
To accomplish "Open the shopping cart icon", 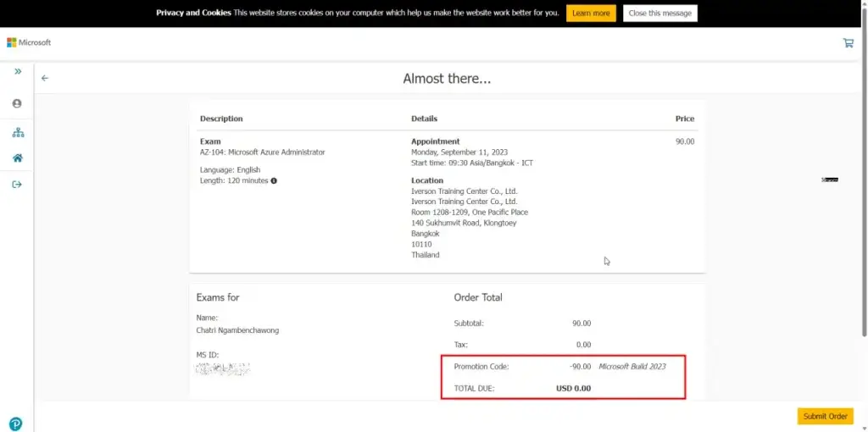I will 848,42.
